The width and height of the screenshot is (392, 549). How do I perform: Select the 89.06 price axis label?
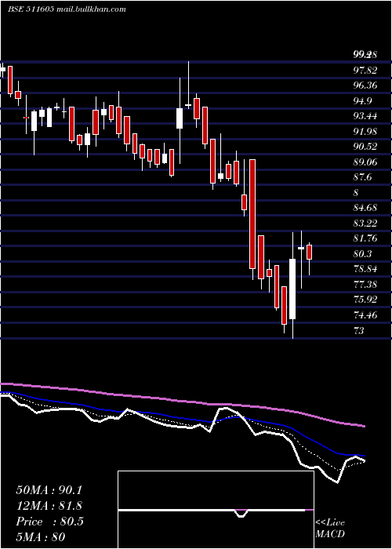pyautogui.click(x=365, y=162)
